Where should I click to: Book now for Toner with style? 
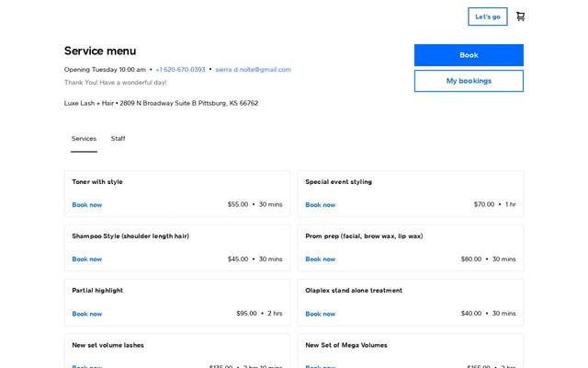[x=87, y=204]
